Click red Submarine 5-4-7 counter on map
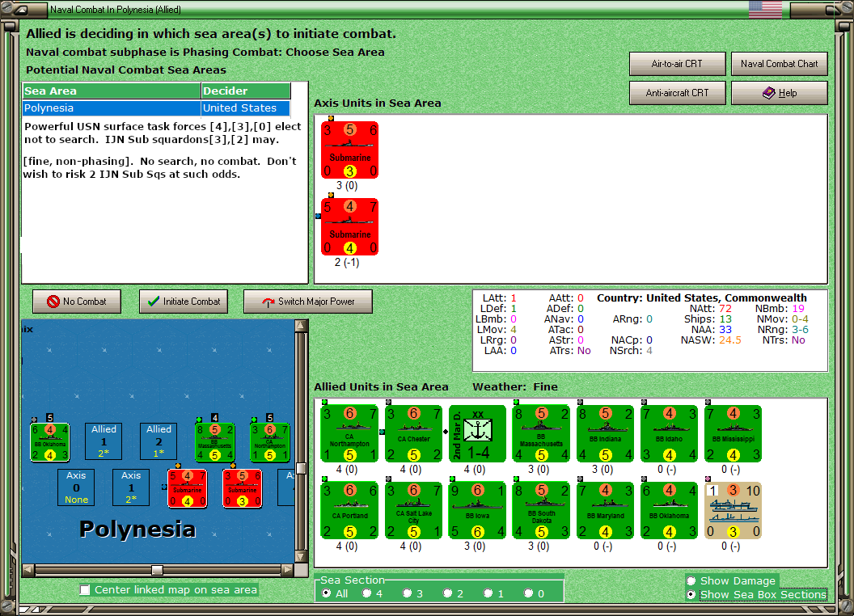Image resolution: width=854 pixels, height=616 pixels. click(x=188, y=488)
